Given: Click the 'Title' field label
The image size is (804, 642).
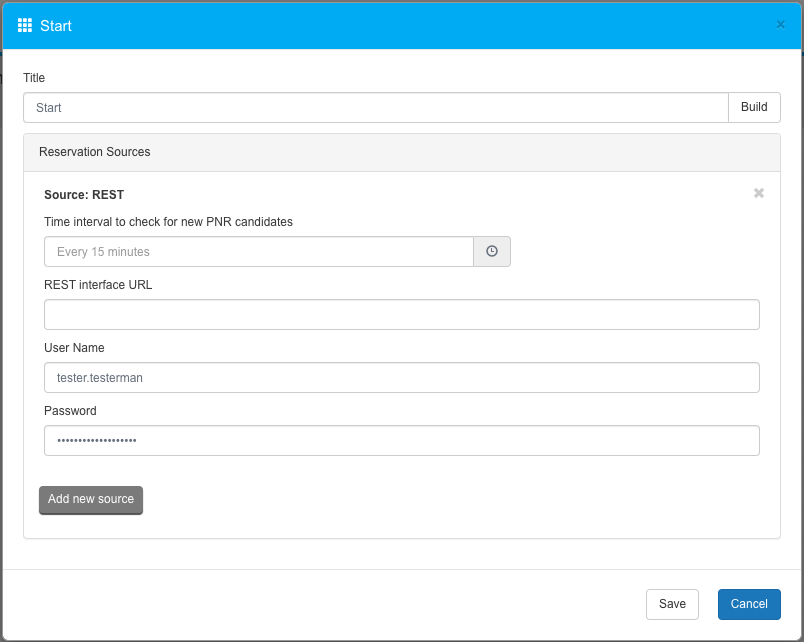Looking at the screenshot, I should (34, 78).
